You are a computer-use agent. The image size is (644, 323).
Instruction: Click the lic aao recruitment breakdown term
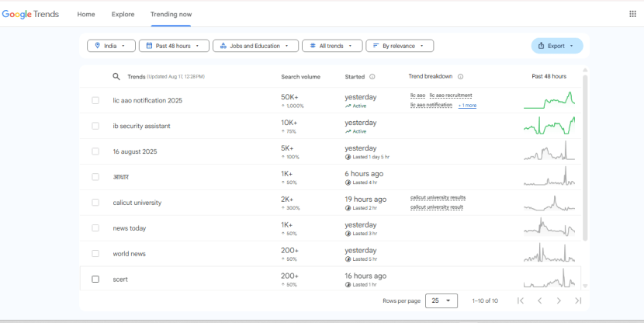click(451, 96)
